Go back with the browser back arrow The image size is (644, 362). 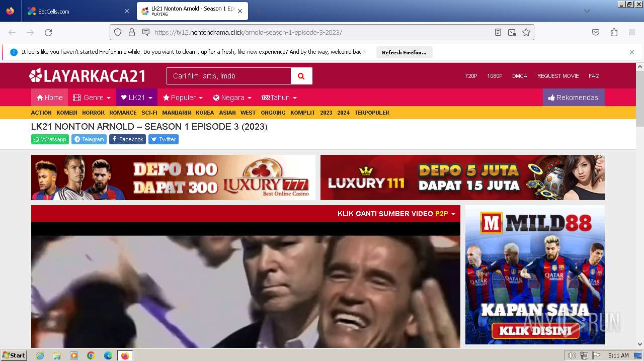(12, 32)
